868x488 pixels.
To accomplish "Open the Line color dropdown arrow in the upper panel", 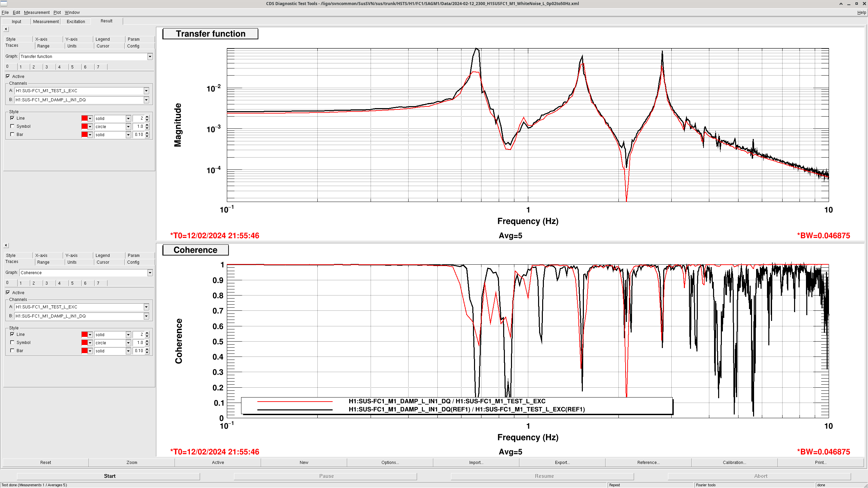I will (x=90, y=119).
